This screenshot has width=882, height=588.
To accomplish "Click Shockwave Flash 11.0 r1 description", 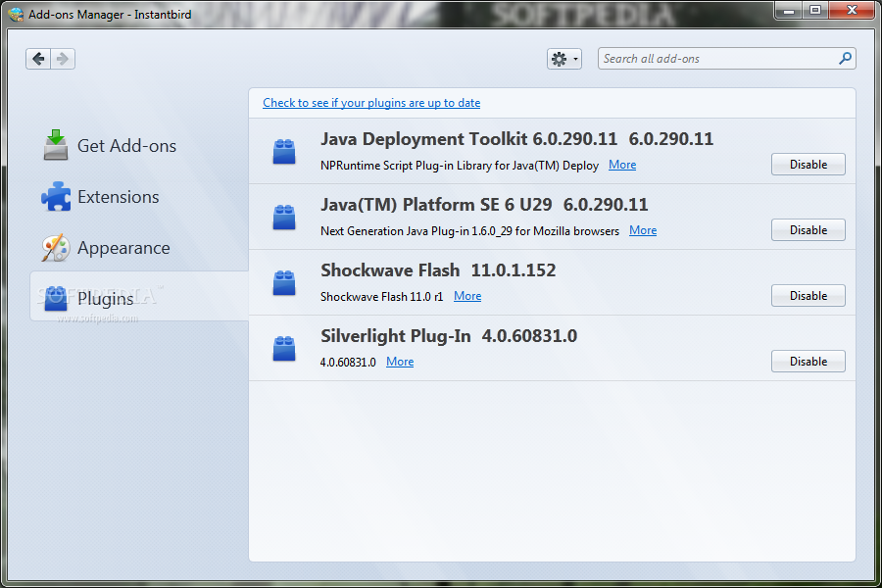I will [x=382, y=297].
